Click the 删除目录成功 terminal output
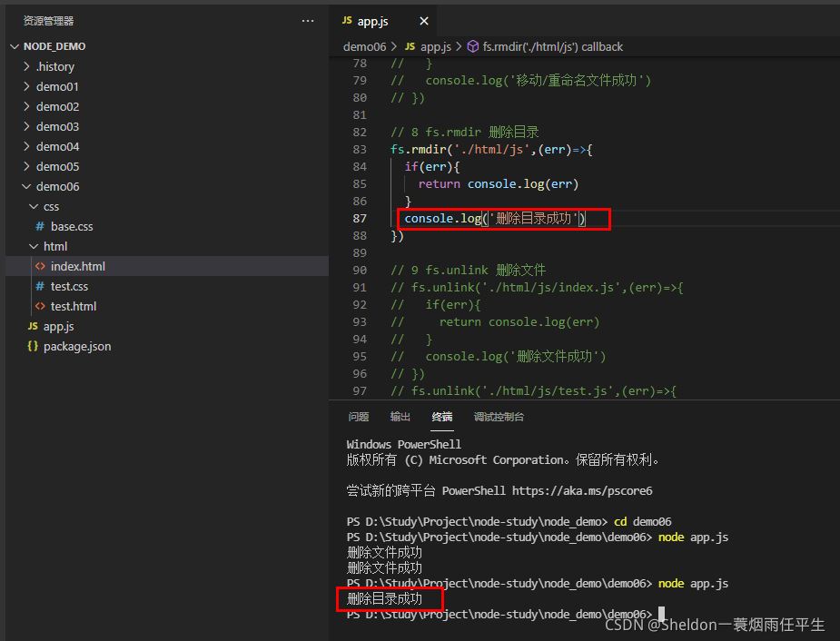This screenshot has width=840, height=641. point(385,598)
